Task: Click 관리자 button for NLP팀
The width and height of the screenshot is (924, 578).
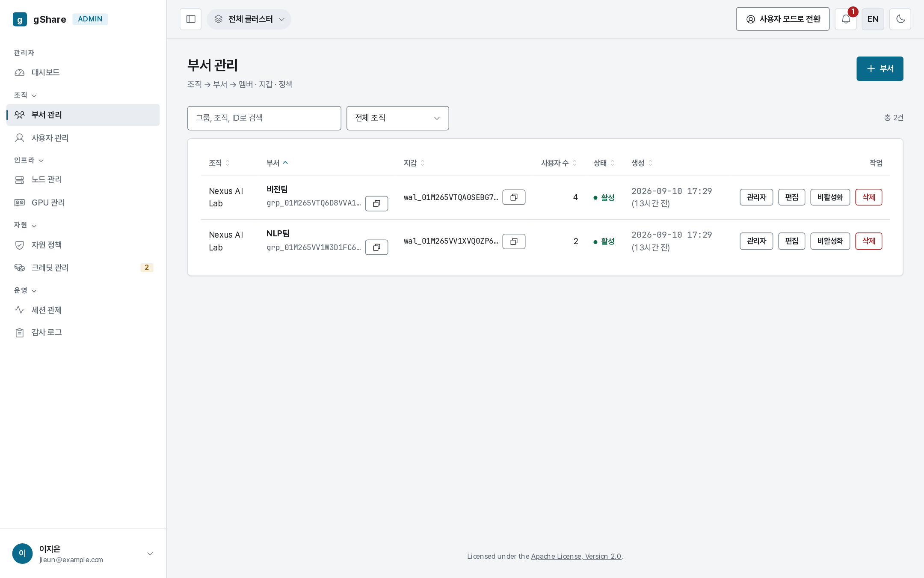Action: pyautogui.click(x=756, y=241)
